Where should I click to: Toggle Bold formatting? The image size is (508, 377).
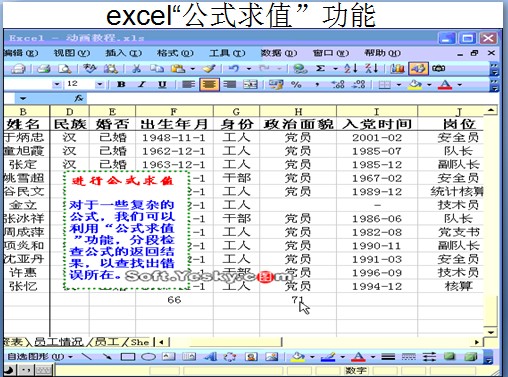coord(121,85)
